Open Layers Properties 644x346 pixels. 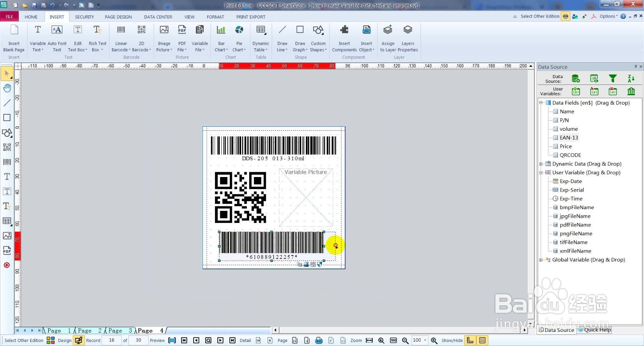tap(408, 38)
